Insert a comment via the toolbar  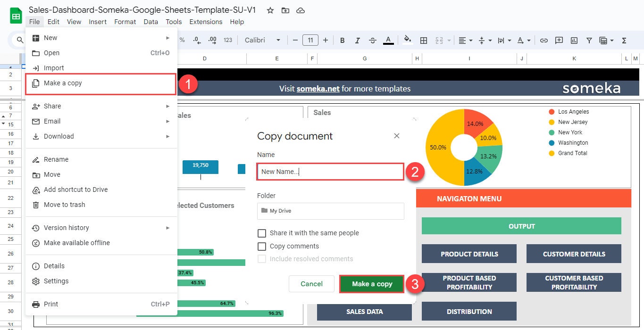(559, 40)
